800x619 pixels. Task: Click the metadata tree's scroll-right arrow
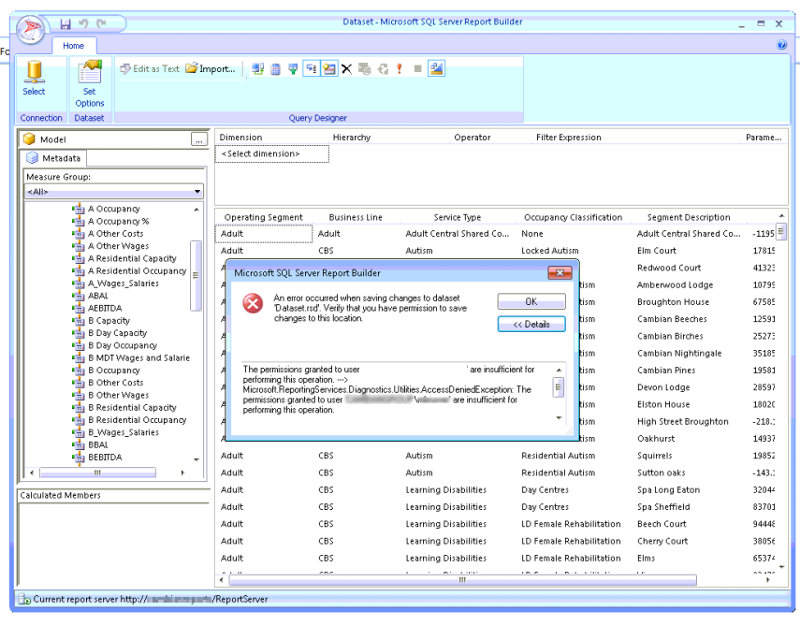tap(183, 473)
